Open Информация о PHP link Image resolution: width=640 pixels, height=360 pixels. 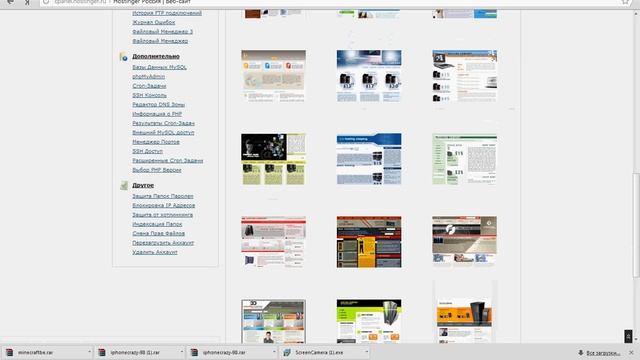click(157, 114)
